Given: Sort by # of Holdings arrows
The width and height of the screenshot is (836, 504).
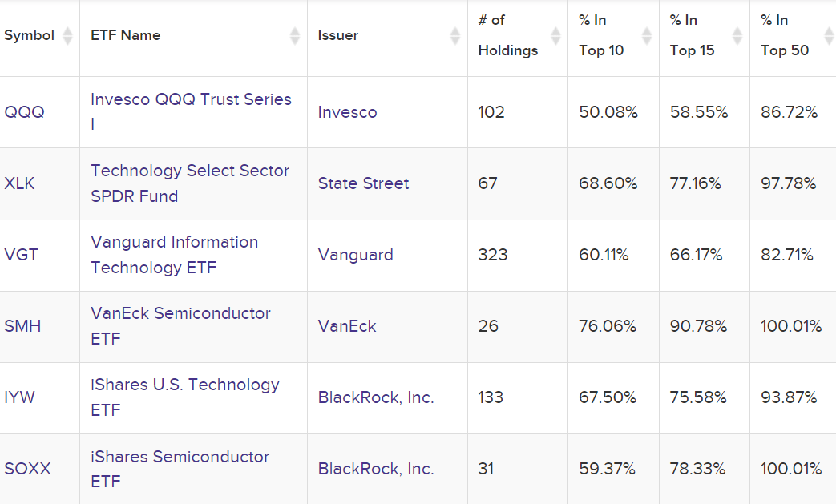Looking at the screenshot, I should click(x=556, y=35).
